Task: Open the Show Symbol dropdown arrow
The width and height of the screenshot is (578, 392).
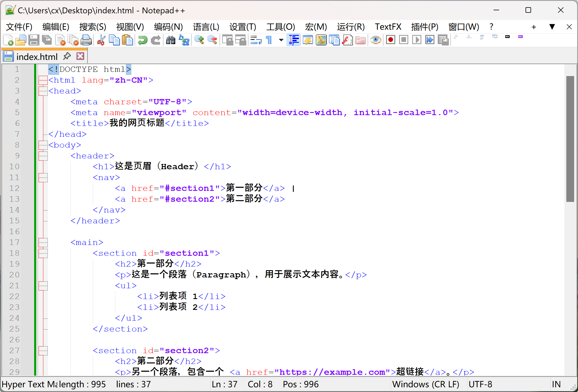Action: 281,40
